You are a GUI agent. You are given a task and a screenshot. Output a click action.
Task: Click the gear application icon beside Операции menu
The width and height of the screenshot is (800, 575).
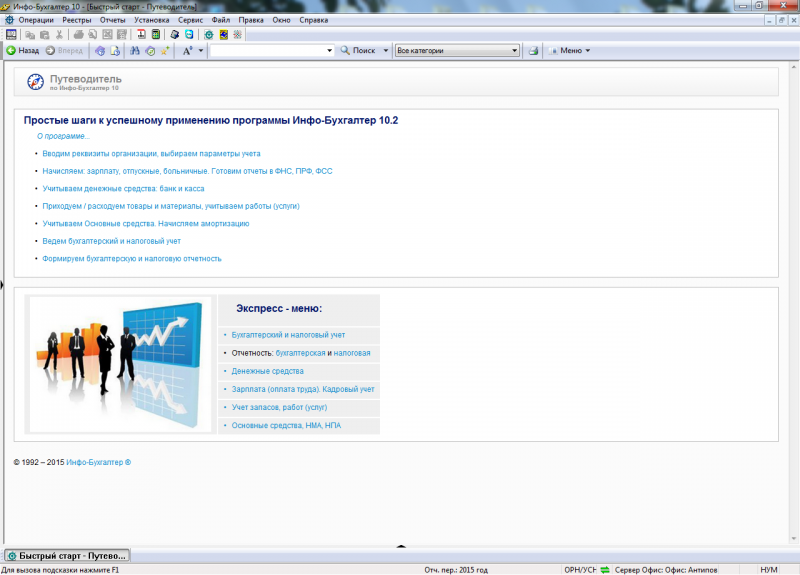click(x=9, y=20)
